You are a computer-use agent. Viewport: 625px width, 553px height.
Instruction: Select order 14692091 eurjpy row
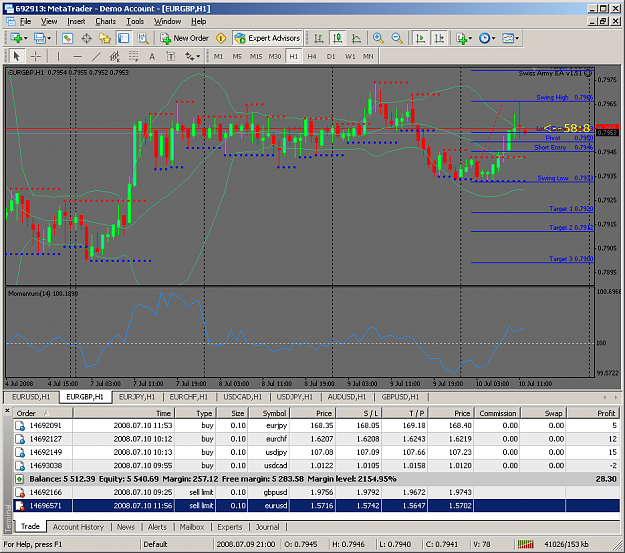(x=316, y=426)
